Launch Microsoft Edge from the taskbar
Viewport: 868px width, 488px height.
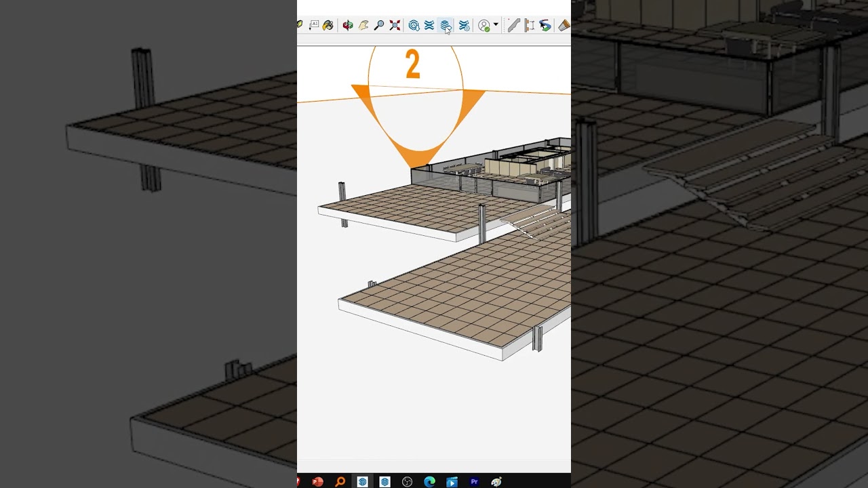point(429,482)
